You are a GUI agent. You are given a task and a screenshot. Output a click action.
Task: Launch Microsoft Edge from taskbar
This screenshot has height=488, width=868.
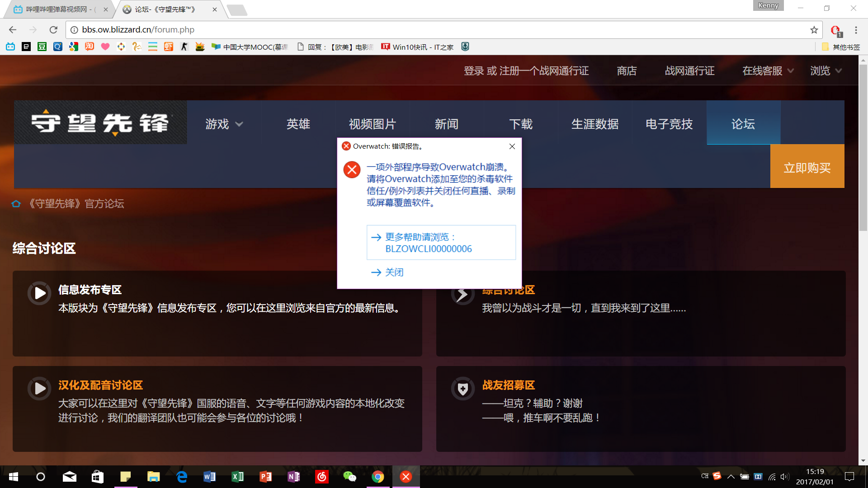click(182, 477)
